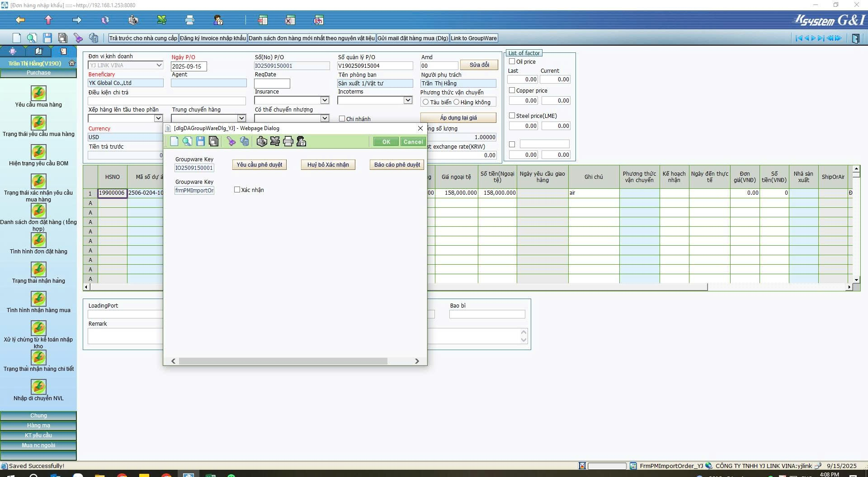Click the new blank document icon in the dialog toolbar
Image resolution: width=868 pixels, height=477 pixels.
(174, 142)
